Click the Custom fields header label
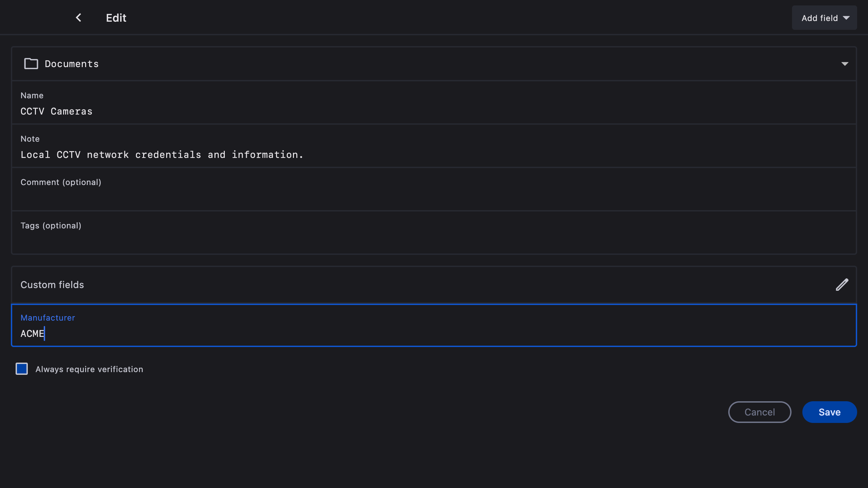The image size is (868, 488). (x=52, y=285)
